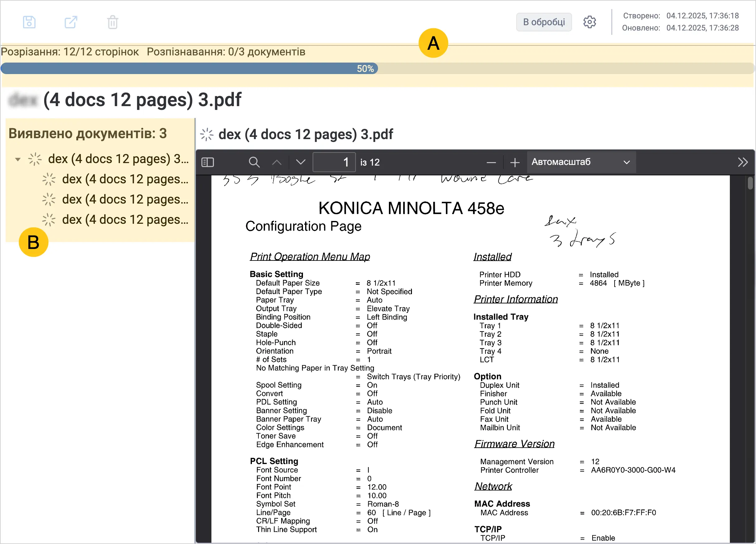This screenshot has height=544, width=756.
Task: Open the find-in-document search tool
Action: pos(254,162)
